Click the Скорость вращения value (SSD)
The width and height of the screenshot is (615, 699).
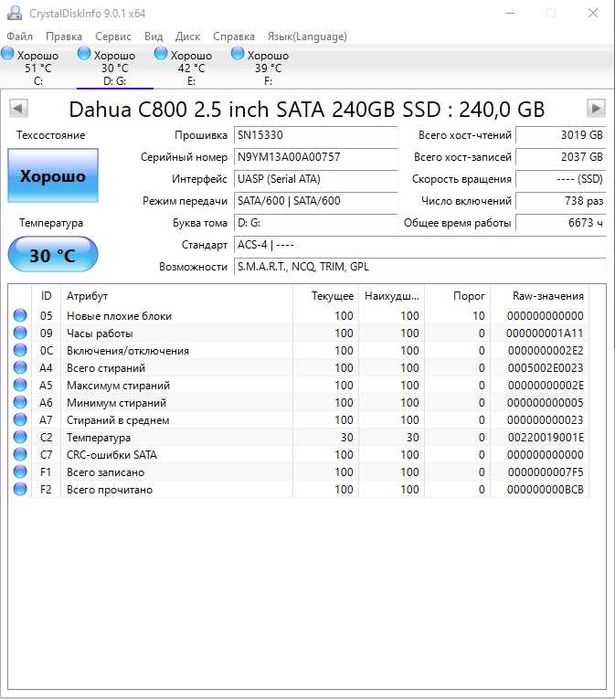561,179
